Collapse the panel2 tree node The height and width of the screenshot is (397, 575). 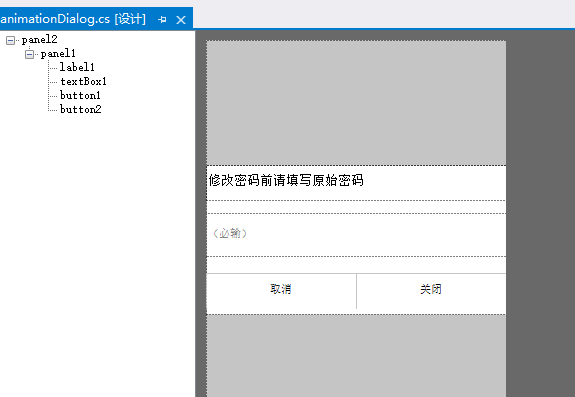tap(11, 40)
